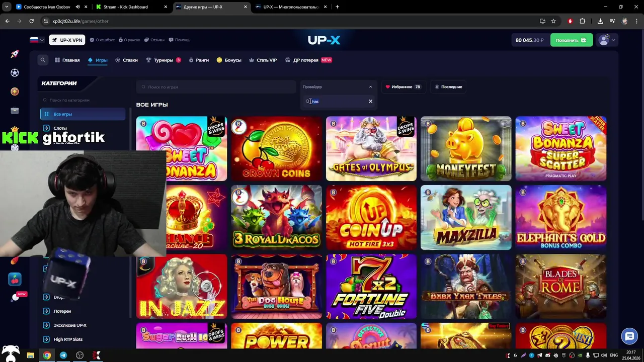Click the UP-X VPN button
Screen dimensions: 644x362
(67, 40)
